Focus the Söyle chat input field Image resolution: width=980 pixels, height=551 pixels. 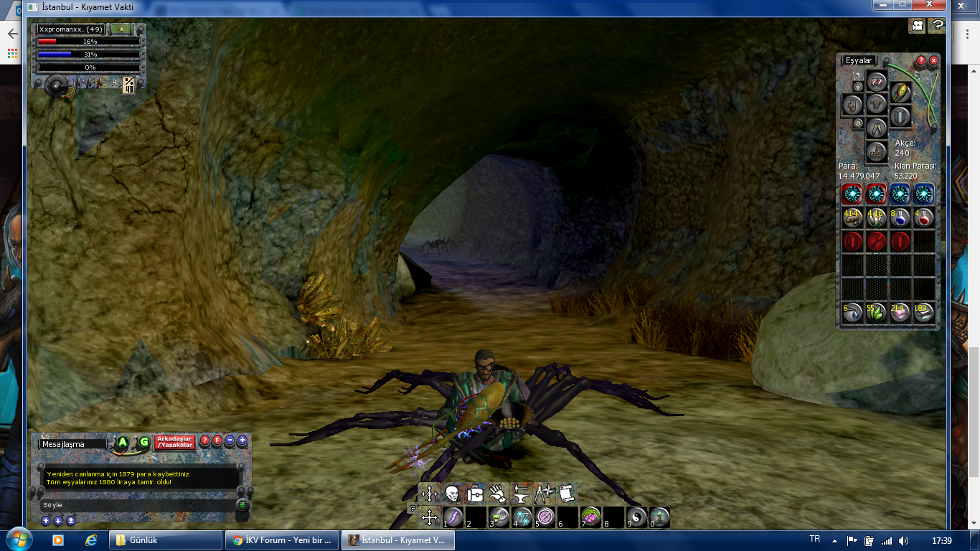(x=138, y=505)
